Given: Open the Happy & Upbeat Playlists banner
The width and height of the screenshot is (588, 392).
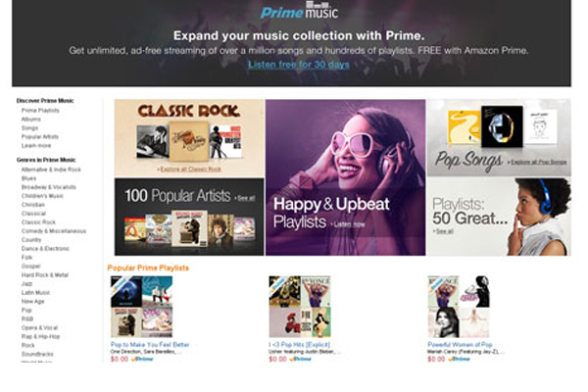Looking at the screenshot, I should 345,177.
